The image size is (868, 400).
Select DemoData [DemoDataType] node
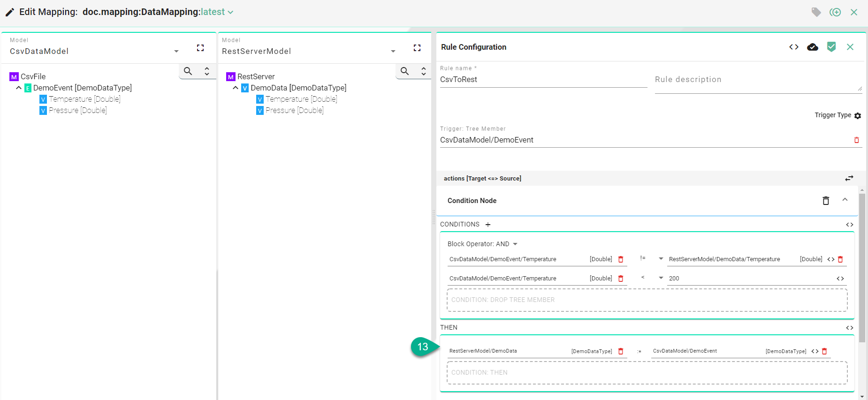pos(294,88)
